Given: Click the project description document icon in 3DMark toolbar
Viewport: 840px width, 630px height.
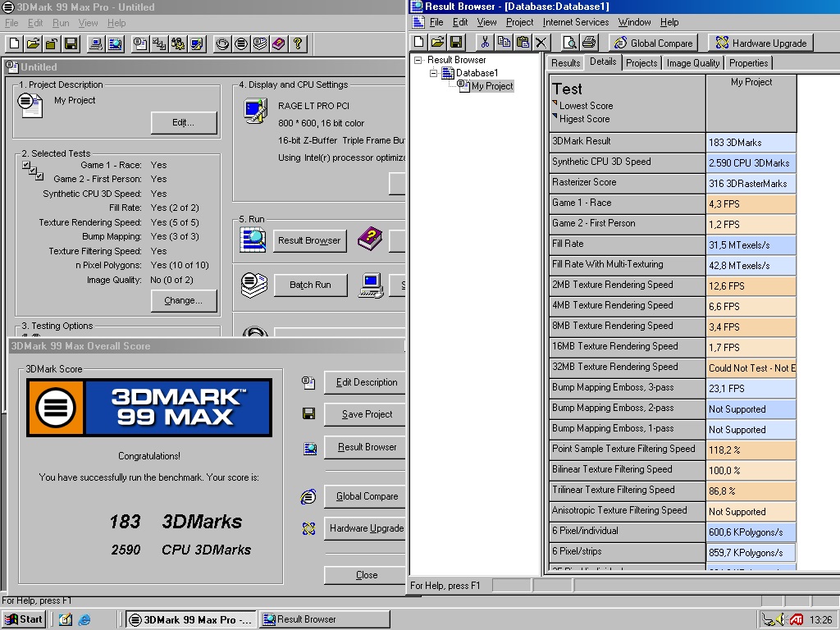Looking at the screenshot, I should coord(140,44).
